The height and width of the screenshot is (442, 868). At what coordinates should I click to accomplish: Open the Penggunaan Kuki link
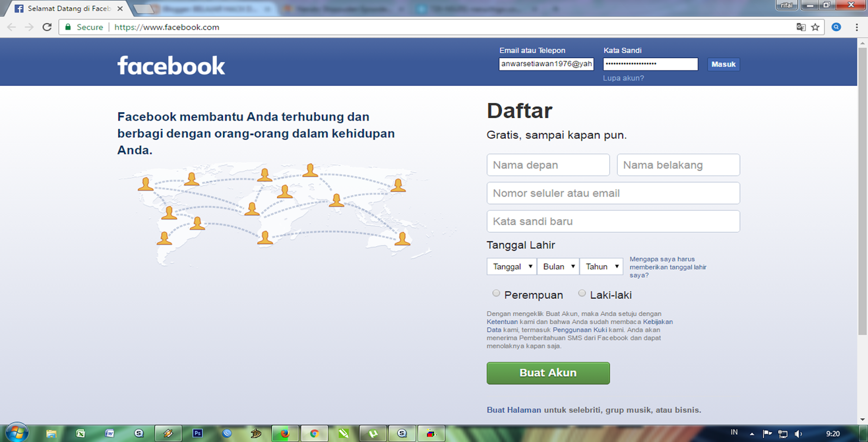tap(580, 330)
